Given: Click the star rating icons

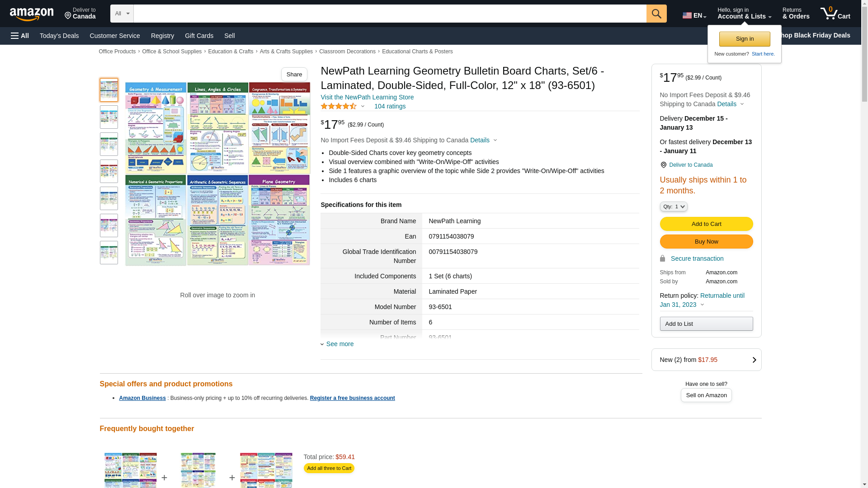Looking at the screenshot, I should coord(339,107).
